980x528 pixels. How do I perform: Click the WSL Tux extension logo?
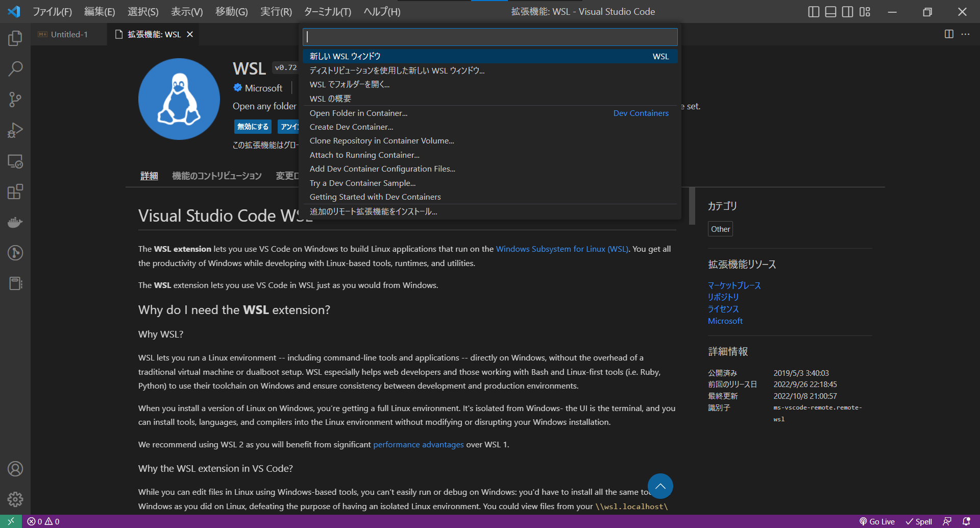click(179, 99)
